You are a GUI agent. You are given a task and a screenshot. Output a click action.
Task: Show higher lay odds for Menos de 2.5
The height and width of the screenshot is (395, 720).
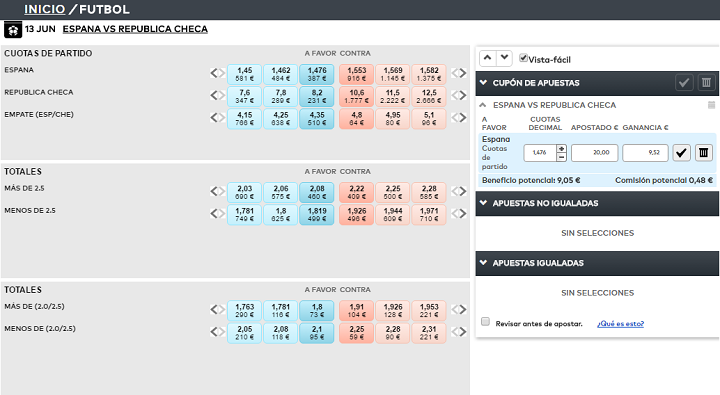[x=463, y=214]
